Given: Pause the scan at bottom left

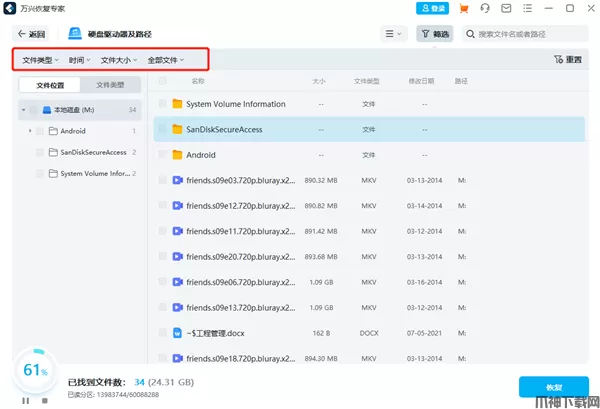Looking at the screenshot, I should point(27,400).
